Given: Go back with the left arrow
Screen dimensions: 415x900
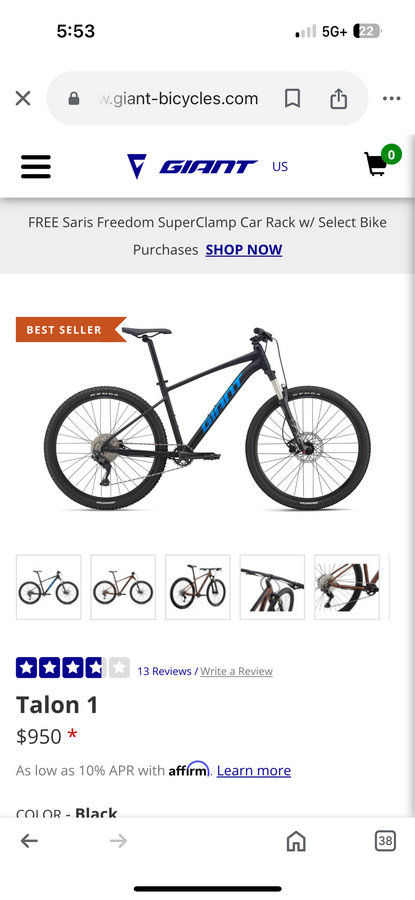Looking at the screenshot, I should (x=29, y=841).
